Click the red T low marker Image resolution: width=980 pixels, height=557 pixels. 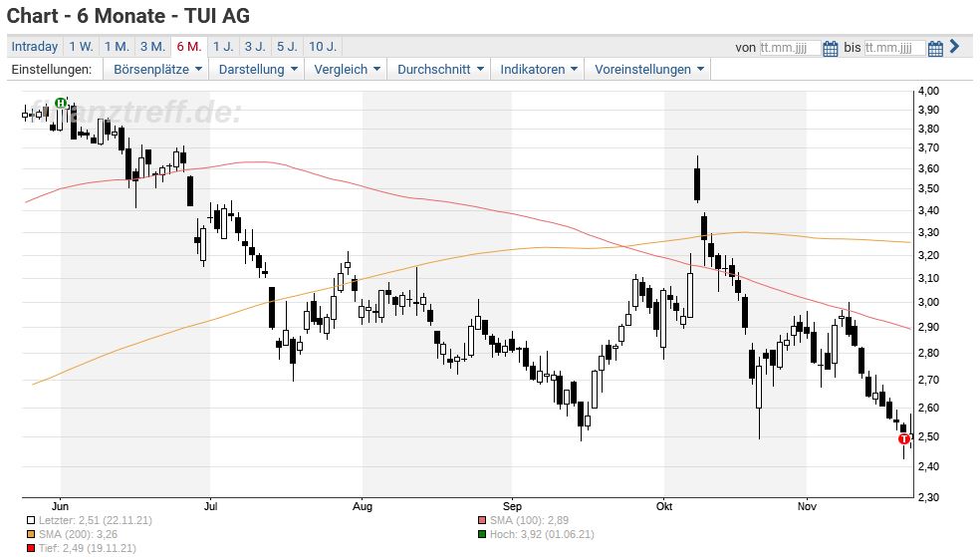click(x=903, y=439)
